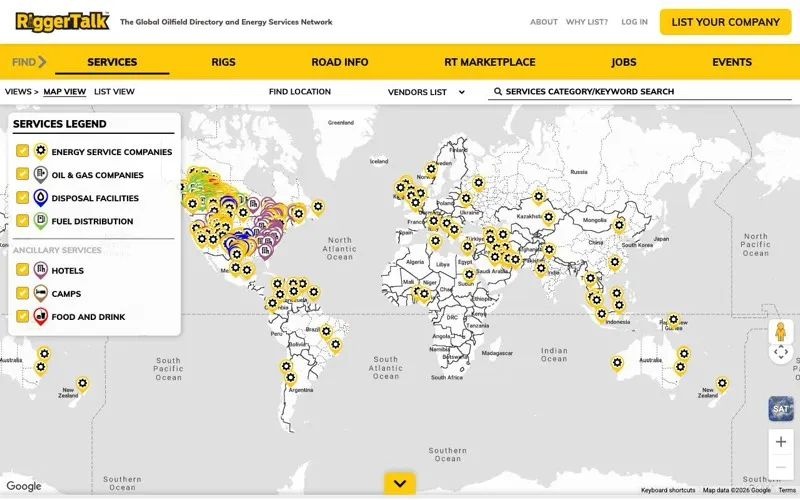Click the Energy Service Companies gear legend icon
The width and height of the screenshot is (800, 500).
[41, 151]
